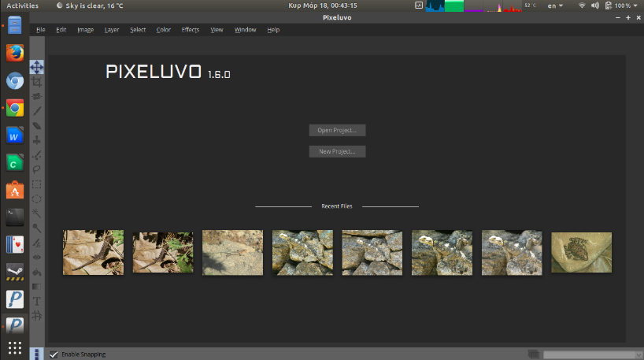Launch Firefox from the dock

[15, 53]
